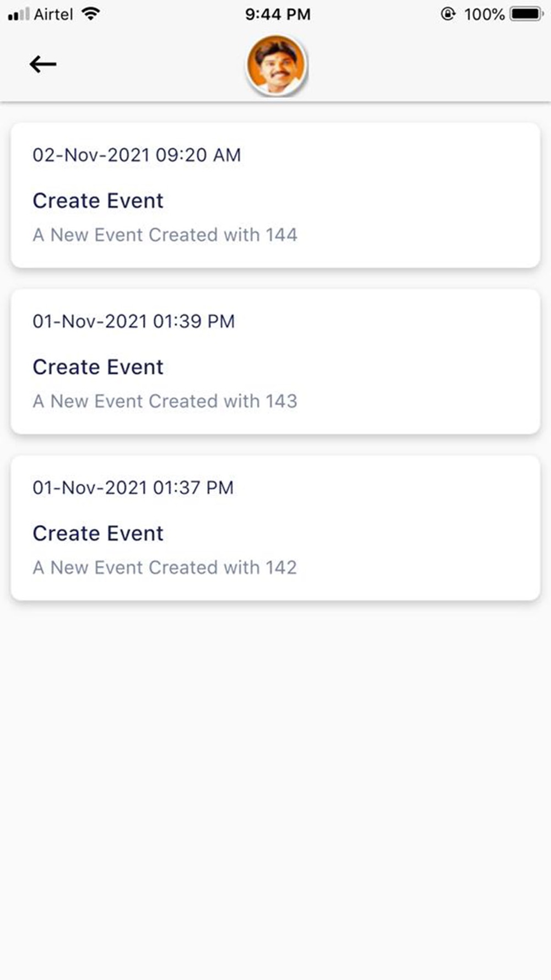The image size is (551, 980).
Task: Open the 01-Nov-2021 01:39 PM notification card
Action: pyautogui.click(x=275, y=362)
